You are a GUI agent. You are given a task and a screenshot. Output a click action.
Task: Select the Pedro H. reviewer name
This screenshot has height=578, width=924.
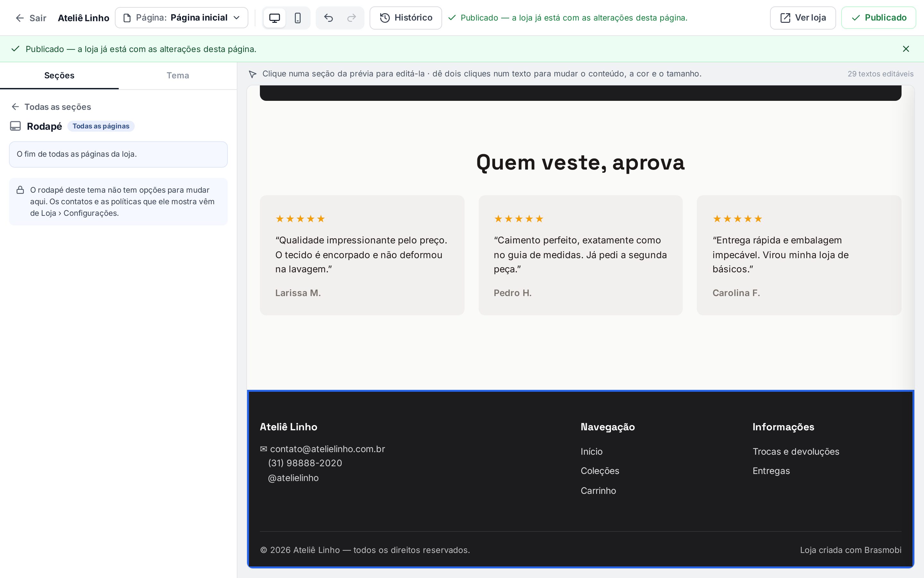click(x=512, y=293)
